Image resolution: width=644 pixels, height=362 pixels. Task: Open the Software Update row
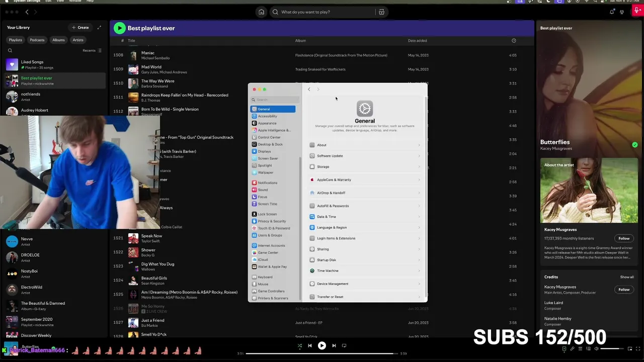(365, 156)
